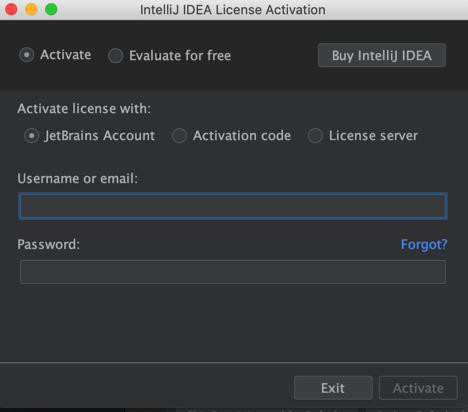Image resolution: width=468 pixels, height=412 pixels.
Task: Maximize dialog with the green button
Action: 51,9
